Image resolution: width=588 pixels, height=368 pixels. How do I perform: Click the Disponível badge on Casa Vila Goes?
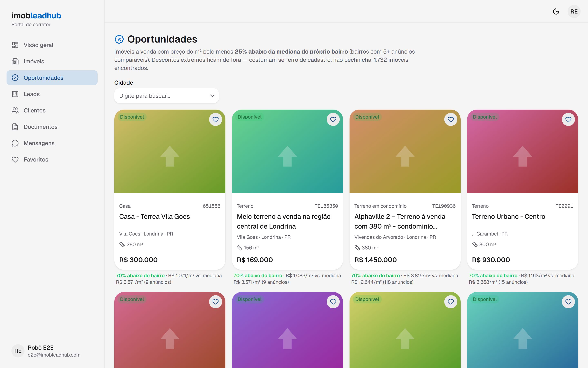[x=132, y=117]
